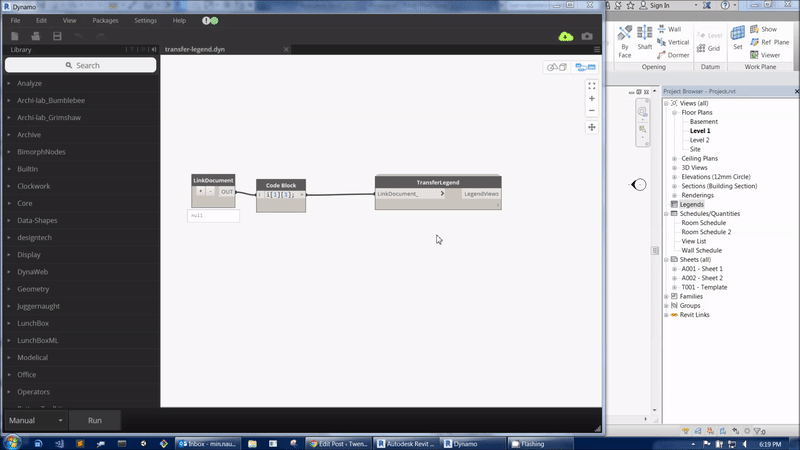Toggle the graph view navigation button
Screen dimensions: 800x450
[x=584, y=67]
